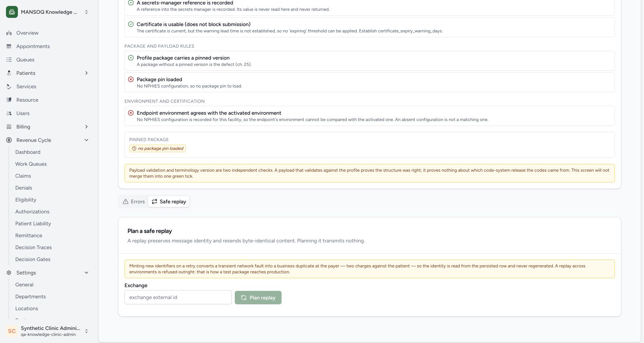Collapse the Settings section chevron

coord(86,273)
